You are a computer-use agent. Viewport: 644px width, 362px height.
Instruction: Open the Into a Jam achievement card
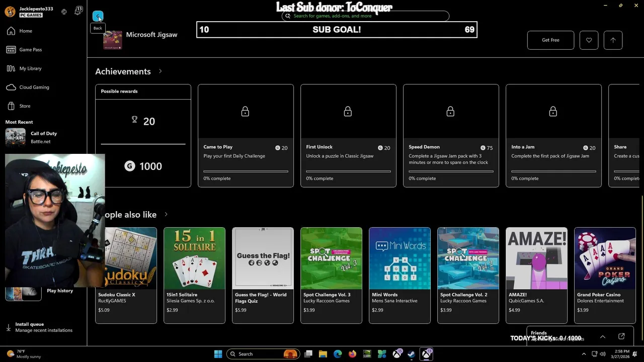pyautogui.click(x=553, y=136)
